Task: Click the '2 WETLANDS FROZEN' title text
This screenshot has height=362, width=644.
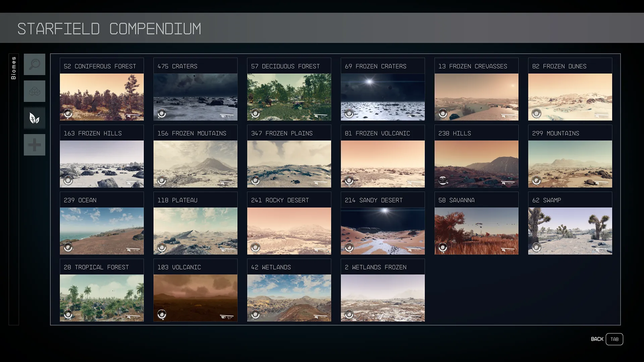Action: coord(376,267)
